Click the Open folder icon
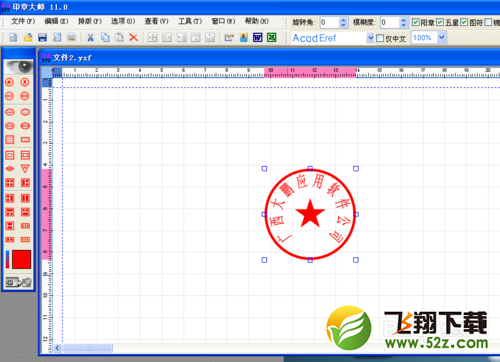500x362 pixels. coord(28,38)
